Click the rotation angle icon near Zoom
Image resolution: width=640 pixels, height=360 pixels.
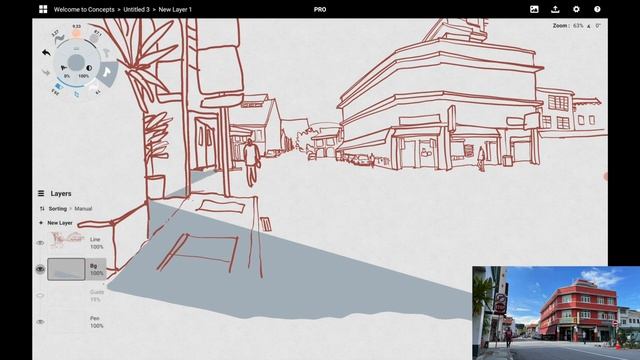coord(589,26)
